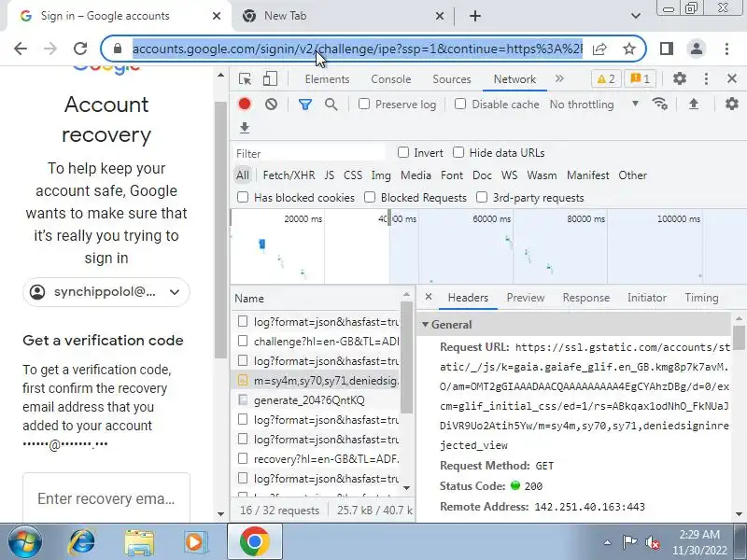This screenshot has width=747, height=560.
Task: Check Blocked Requests option
Action: 370,197
